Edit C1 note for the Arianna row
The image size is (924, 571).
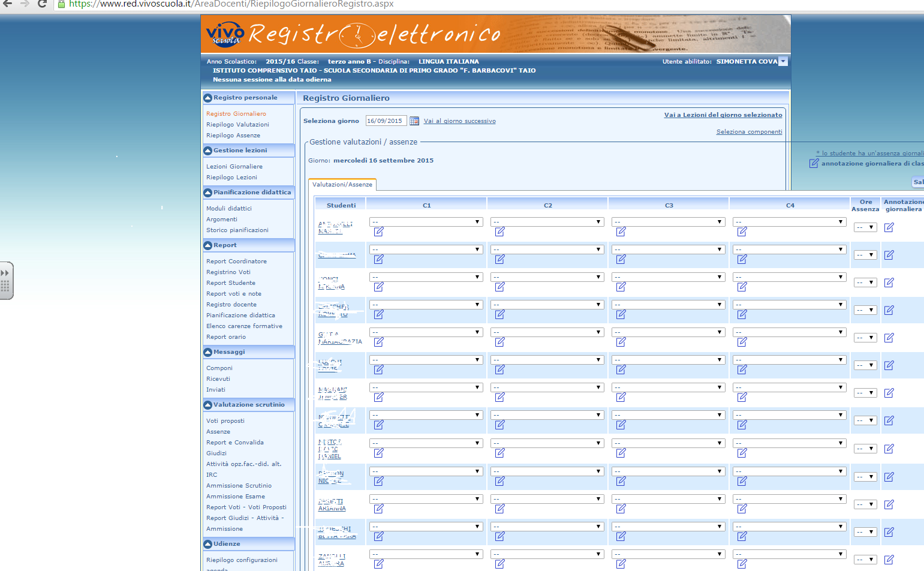click(x=379, y=509)
